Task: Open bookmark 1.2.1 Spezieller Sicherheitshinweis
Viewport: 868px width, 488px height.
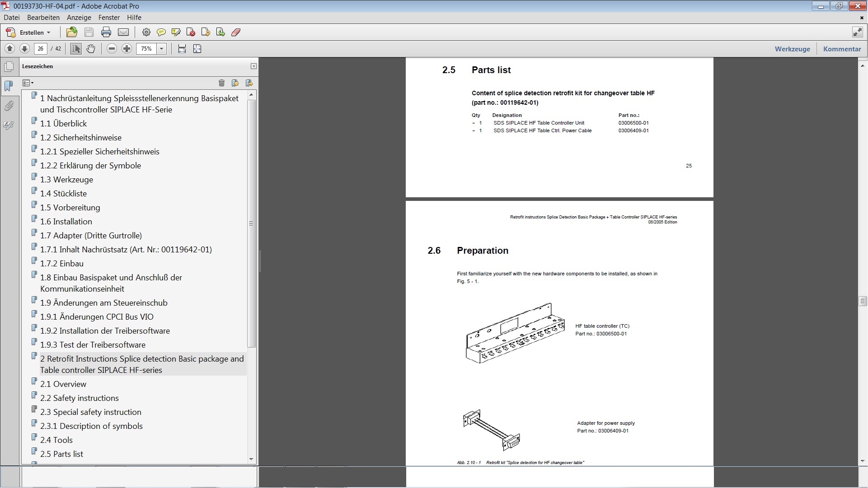Action: [x=99, y=152]
